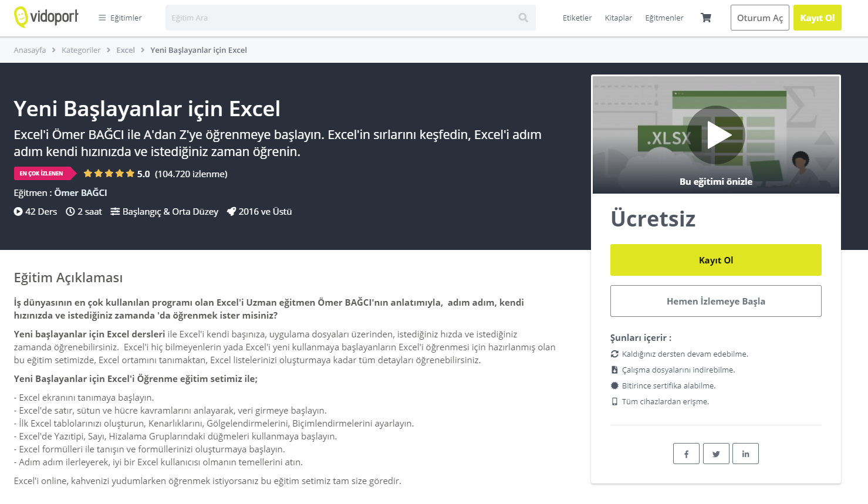Click the large Kayıt Ol enrollment button
The width and height of the screenshot is (868, 504).
[716, 260]
